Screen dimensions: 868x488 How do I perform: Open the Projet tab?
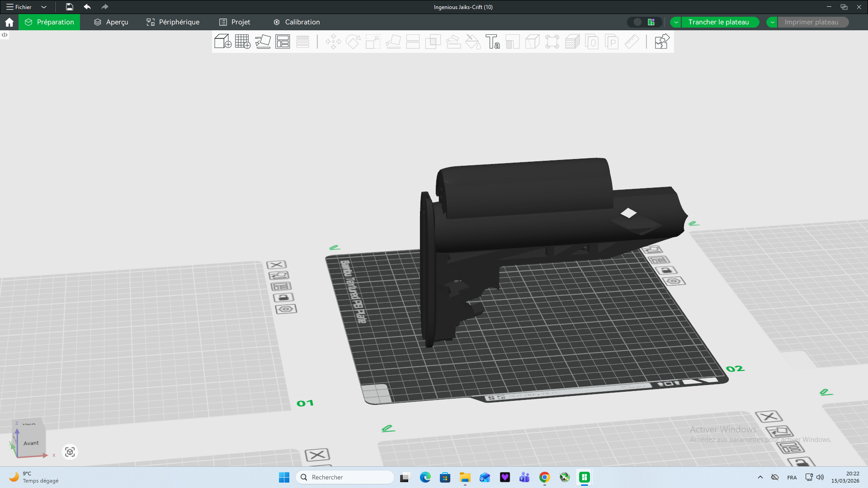(x=235, y=22)
